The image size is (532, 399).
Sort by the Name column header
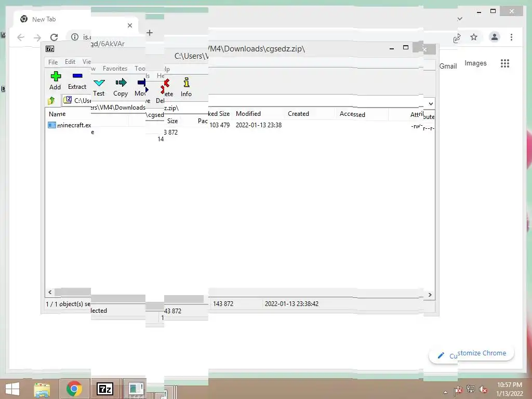(57, 114)
